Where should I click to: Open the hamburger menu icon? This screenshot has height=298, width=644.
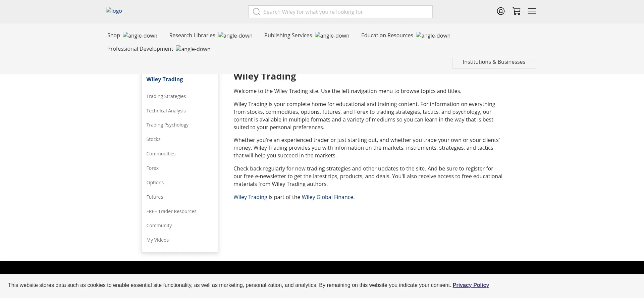[532, 11]
